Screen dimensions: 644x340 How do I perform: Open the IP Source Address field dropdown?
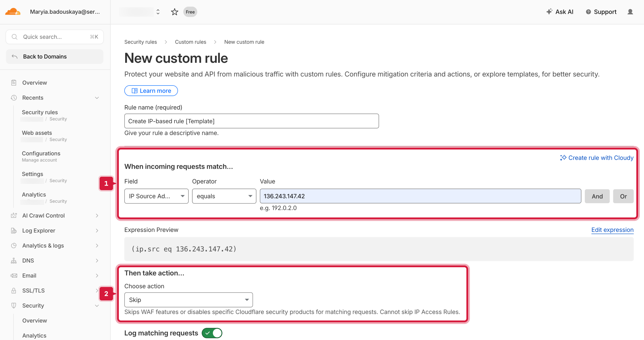156,196
